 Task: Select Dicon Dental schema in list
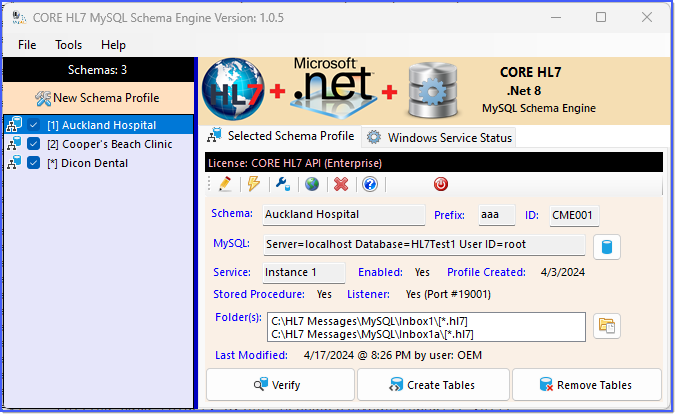click(94, 163)
